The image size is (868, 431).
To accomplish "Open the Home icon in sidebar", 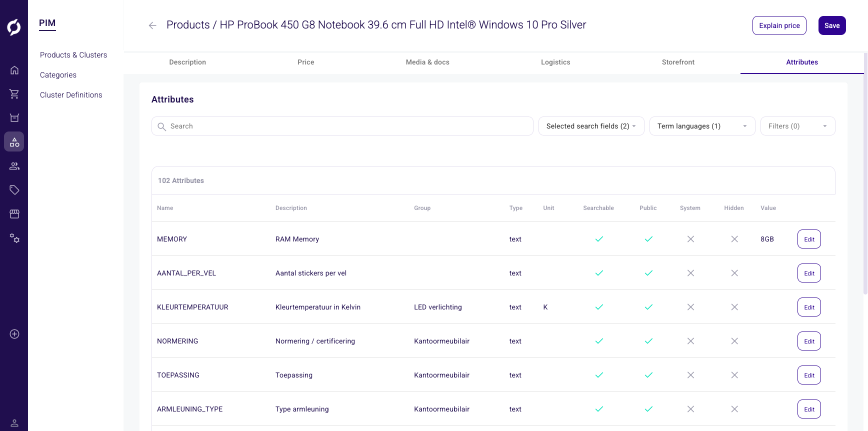I will (x=14, y=70).
